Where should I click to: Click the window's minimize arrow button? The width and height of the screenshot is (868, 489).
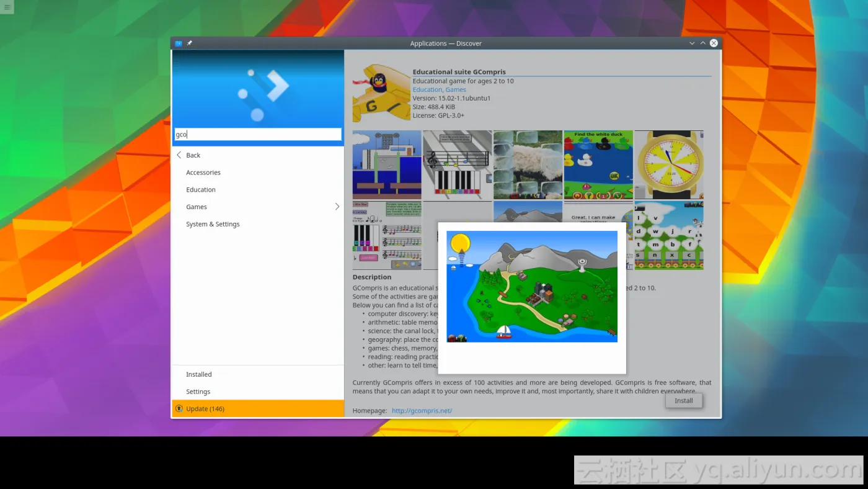click(x=692, y=43)
